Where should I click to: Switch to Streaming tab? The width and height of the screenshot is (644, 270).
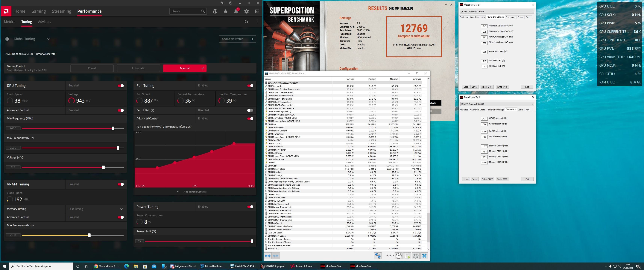point(62,11)
